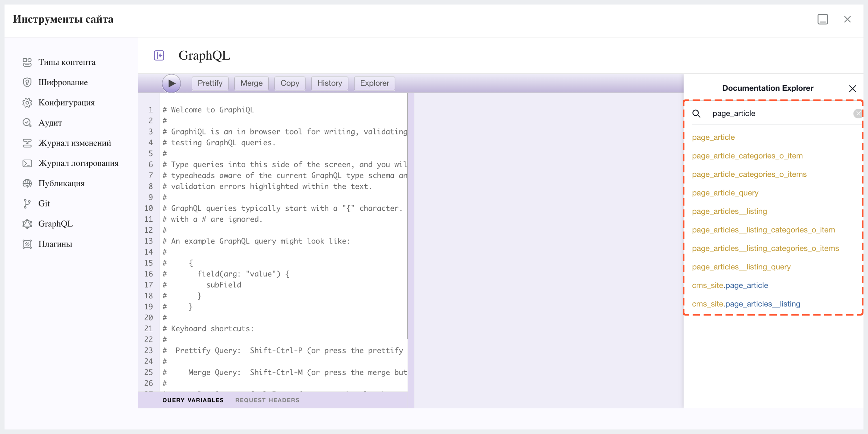This screenshot has height=434, width=868.
Task: Open page_article_categories_o_item result
Action: point(747,156)
